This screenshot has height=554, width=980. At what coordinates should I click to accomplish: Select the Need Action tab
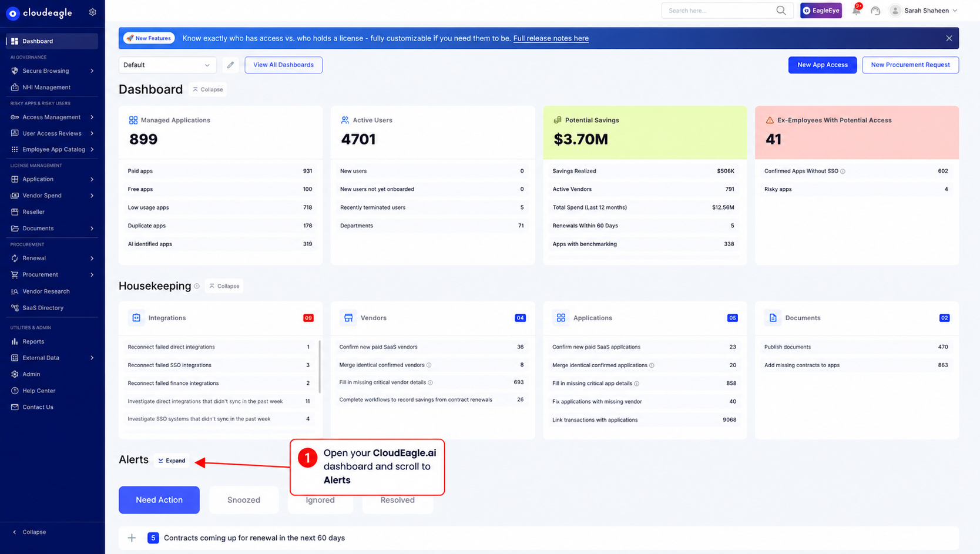click(159, 500)
